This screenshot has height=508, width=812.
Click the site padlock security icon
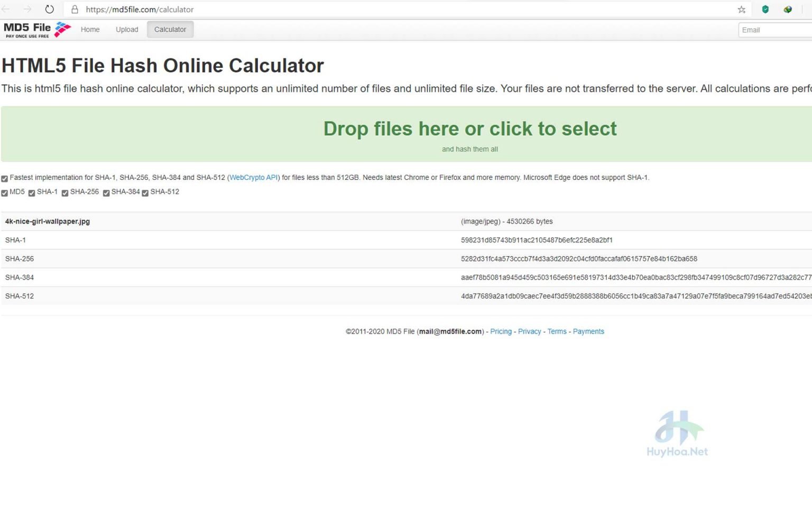click(75, 10)
